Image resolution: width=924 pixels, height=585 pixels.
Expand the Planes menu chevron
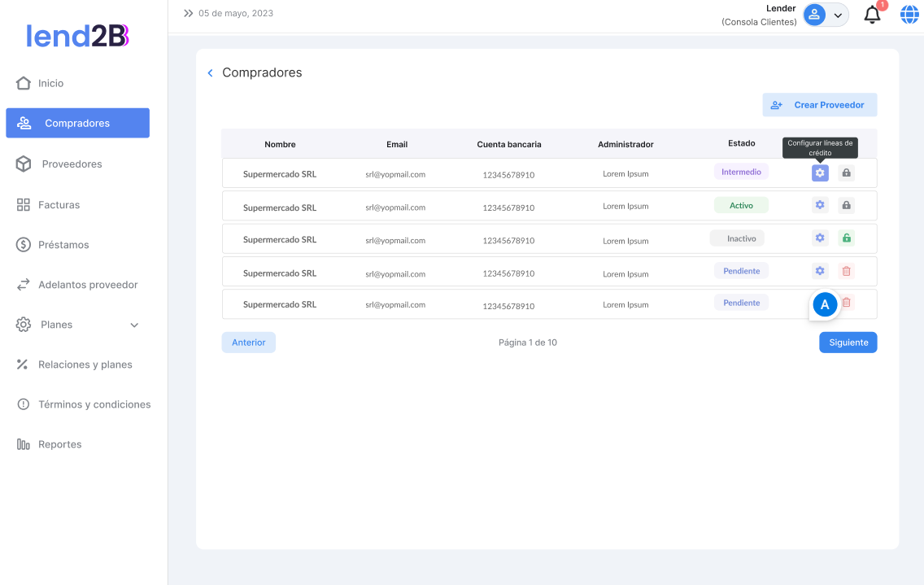coord(134,325)
